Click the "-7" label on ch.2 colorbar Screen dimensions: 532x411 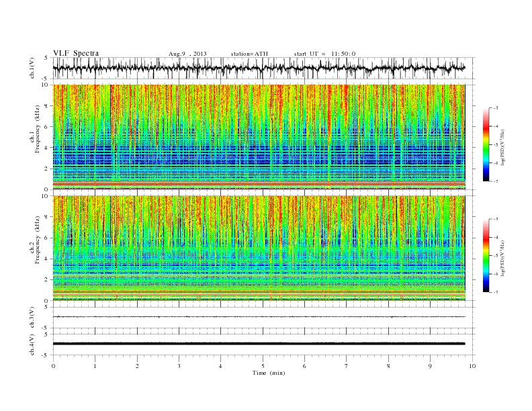point(496,292)
